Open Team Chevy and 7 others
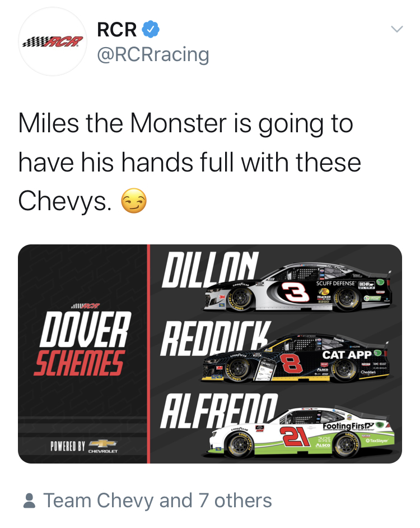420x528 pixels. coord(157,501)
